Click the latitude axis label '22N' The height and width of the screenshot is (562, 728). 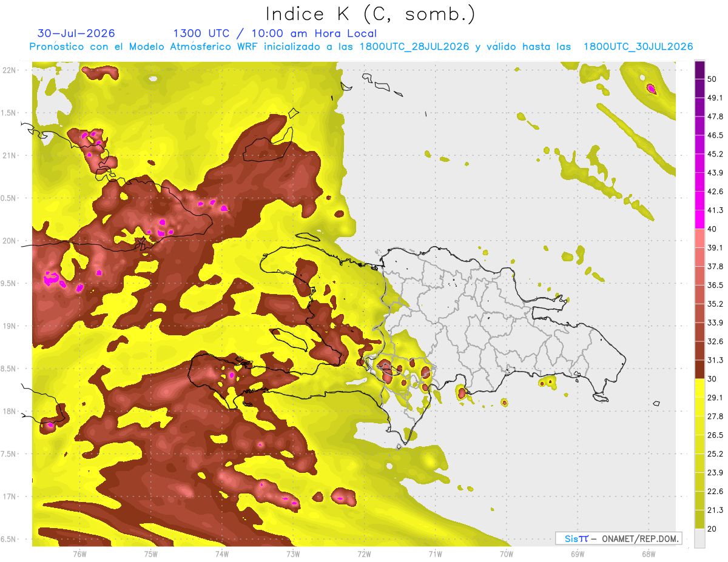point(10,70)
